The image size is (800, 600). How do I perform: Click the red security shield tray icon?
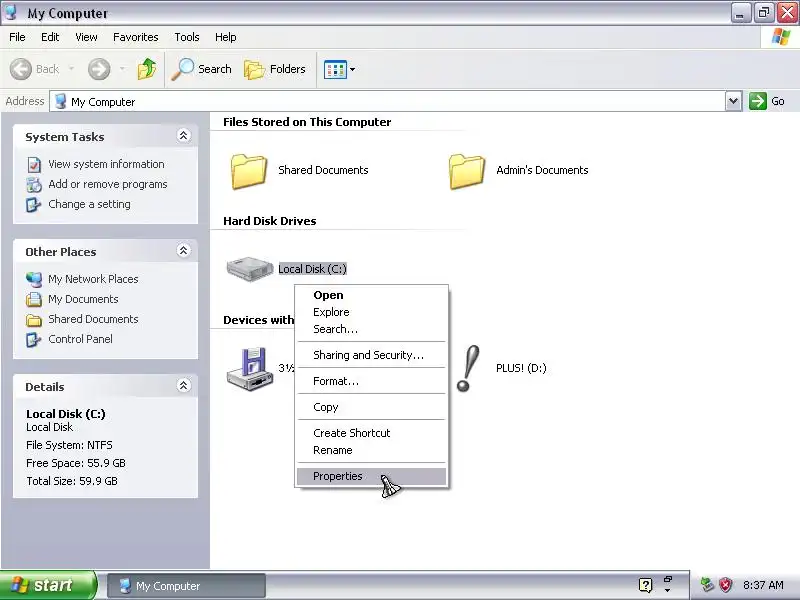pyautogui.click(x=725, y=585)
